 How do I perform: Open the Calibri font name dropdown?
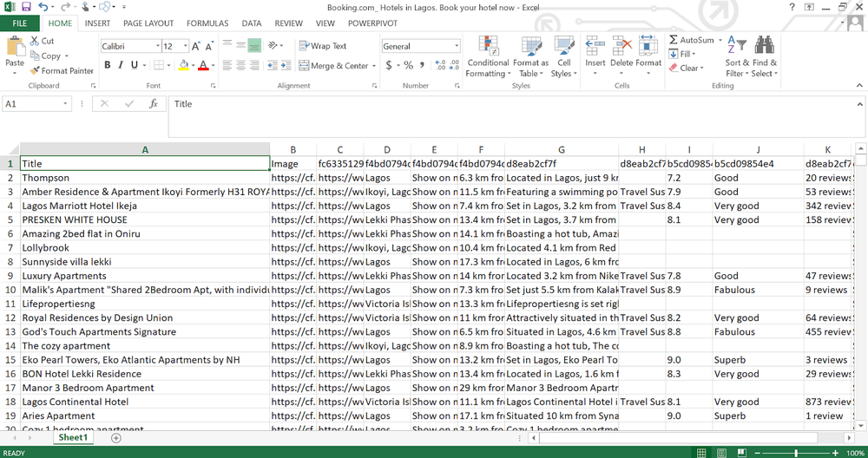tap(158, 47)
